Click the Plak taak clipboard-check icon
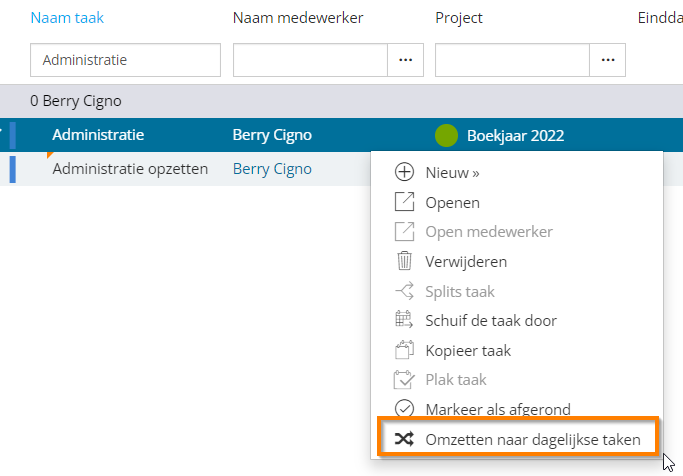This screenshot has width=683, height=476. click(x=404, y=379)
